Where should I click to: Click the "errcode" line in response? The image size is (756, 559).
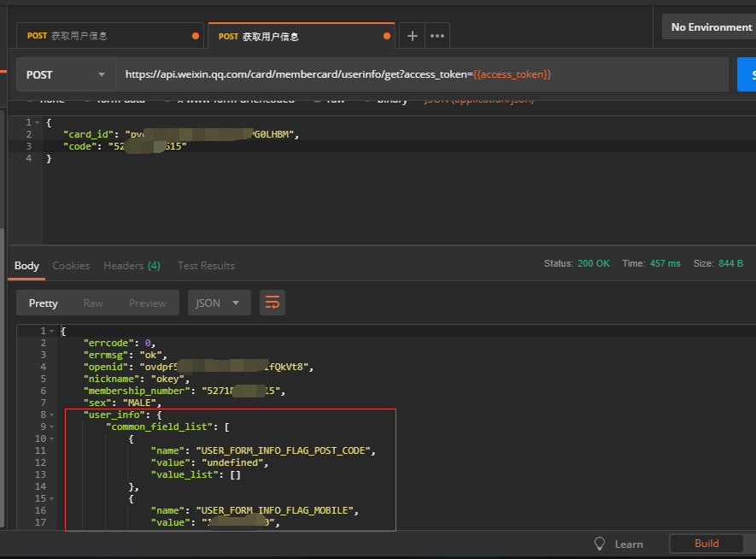119,343
